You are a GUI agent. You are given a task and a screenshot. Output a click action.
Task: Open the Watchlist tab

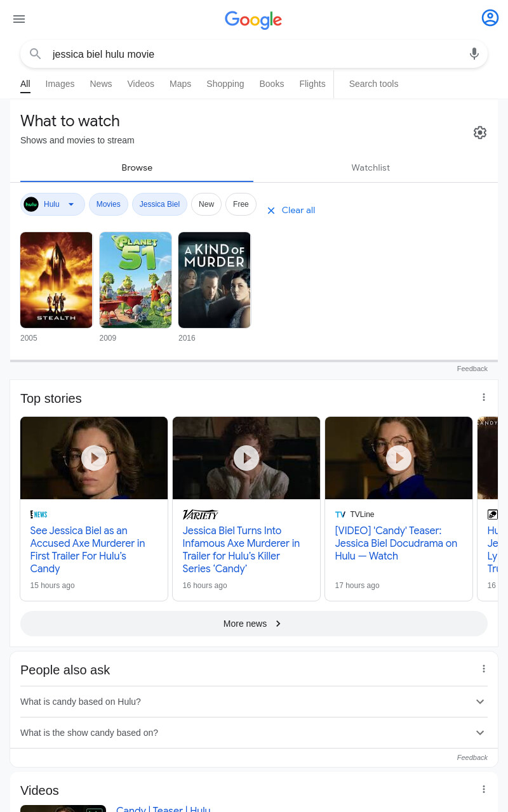click(371, 168)
